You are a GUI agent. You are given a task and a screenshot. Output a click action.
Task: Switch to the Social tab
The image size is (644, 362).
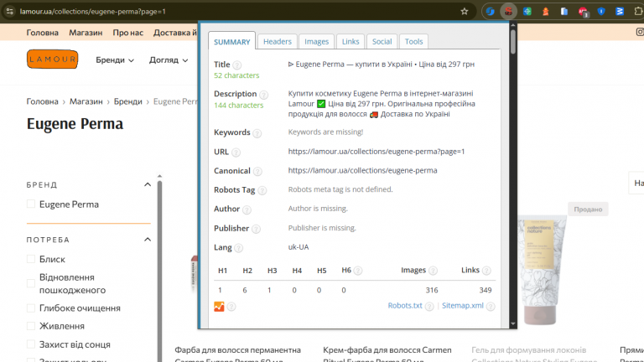click(x=382, y=41)
